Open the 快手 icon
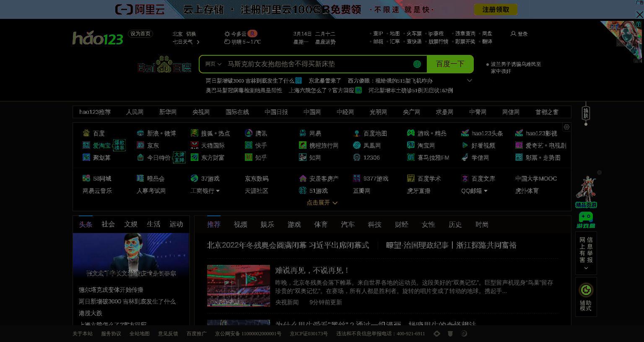Screen dimensions: 644x342 tap(249, 145)
